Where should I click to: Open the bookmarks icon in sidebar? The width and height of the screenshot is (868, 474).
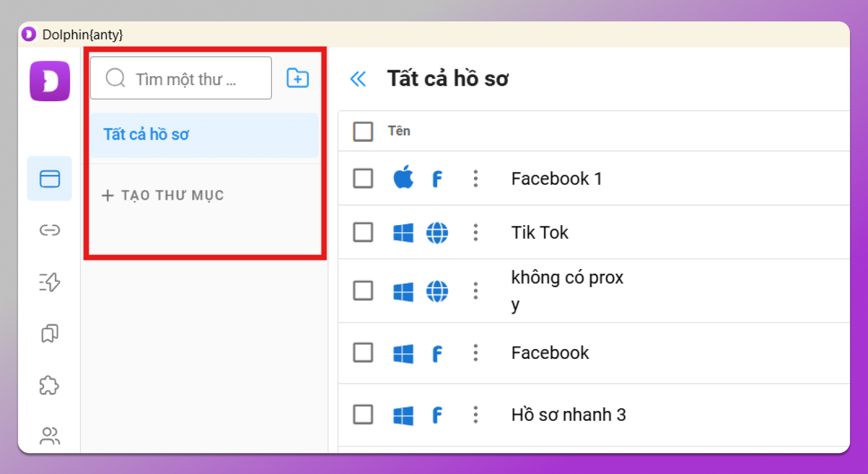(x=50, y=333)
